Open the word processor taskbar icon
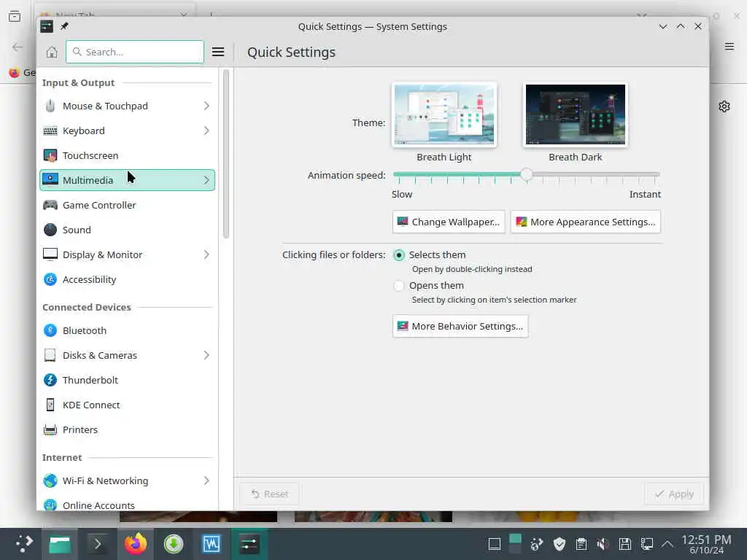747x560 pixels. [x=211, y=544]
